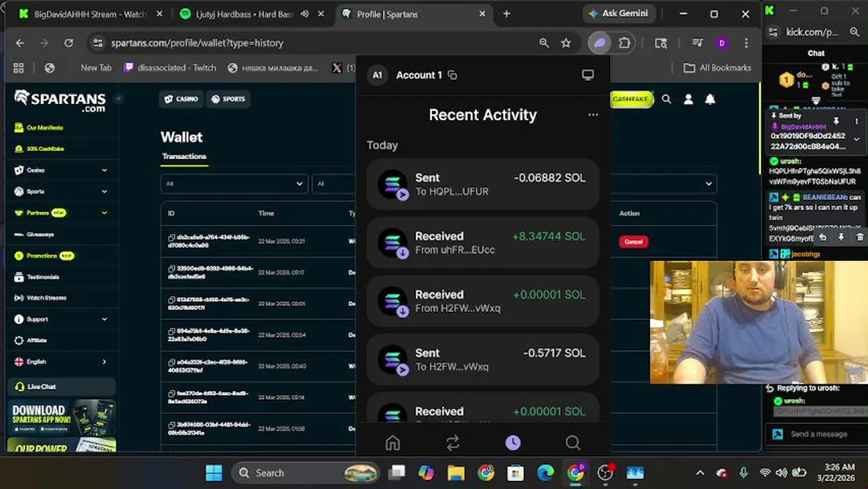
Task: Open Watch Streams sidebar link
Action: pyautogui.click(x=46, y=298)
